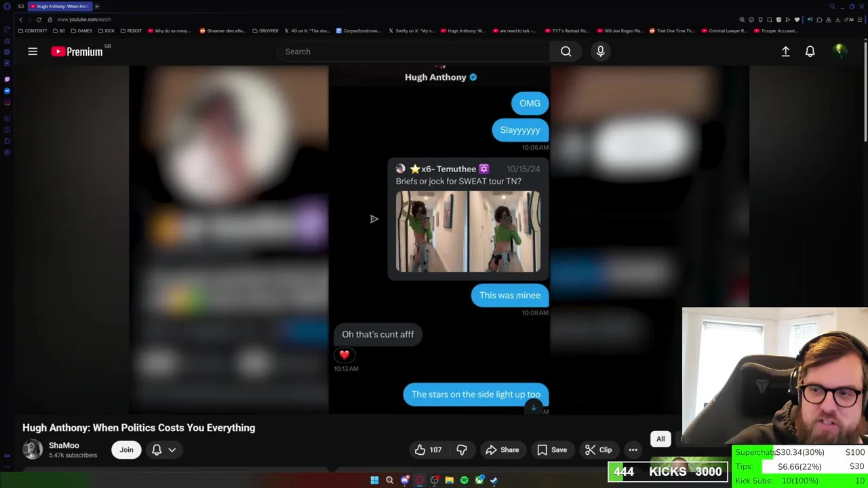Click the YouTube search field
The image size is (868, 488).
[414, 52]
